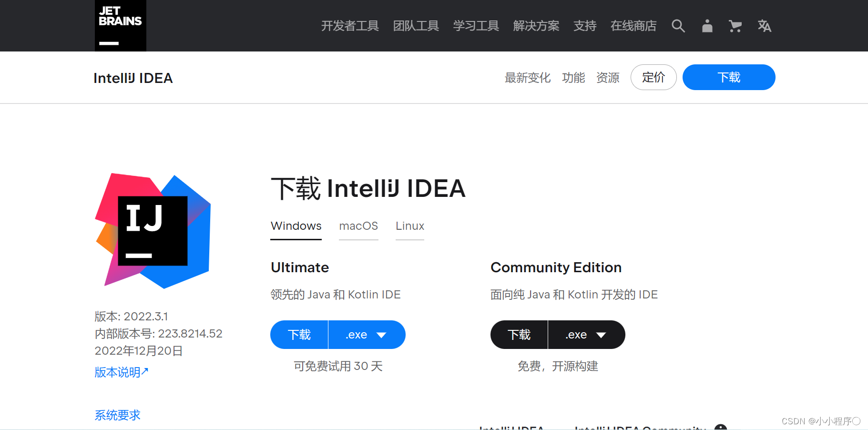Open the 开发者工具 menu
The width and height of the screenshot is (868, 430).
pos(350,26)
